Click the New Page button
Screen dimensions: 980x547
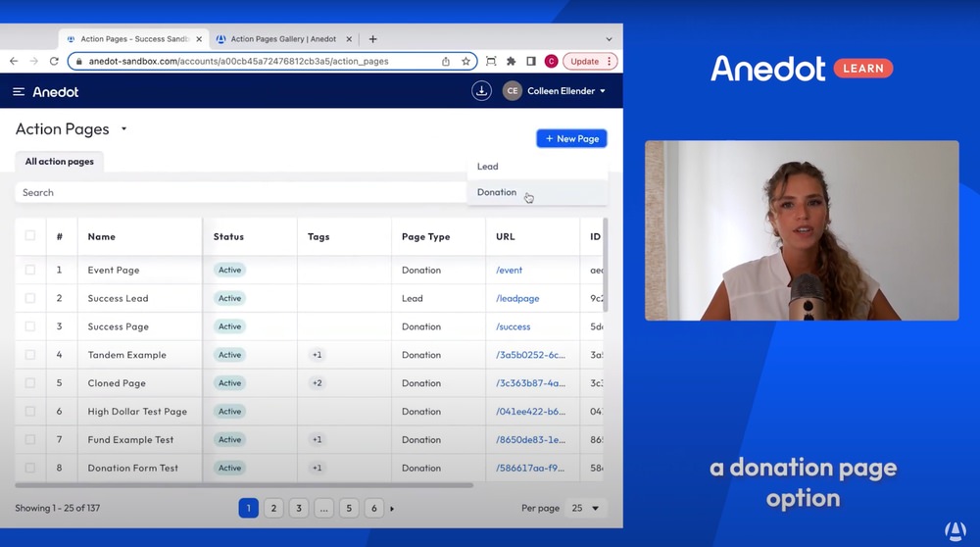coord(572,138)
